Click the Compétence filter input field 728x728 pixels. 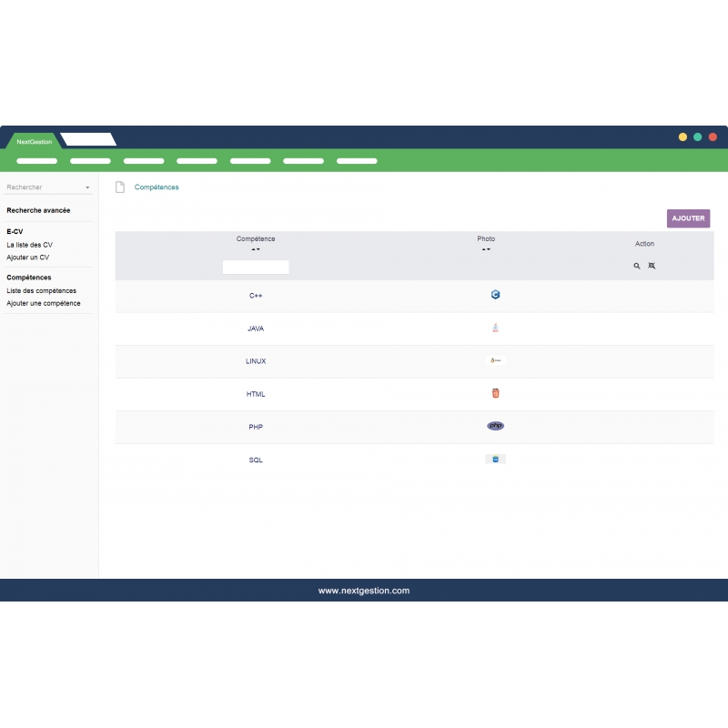[x=256, y=267]
